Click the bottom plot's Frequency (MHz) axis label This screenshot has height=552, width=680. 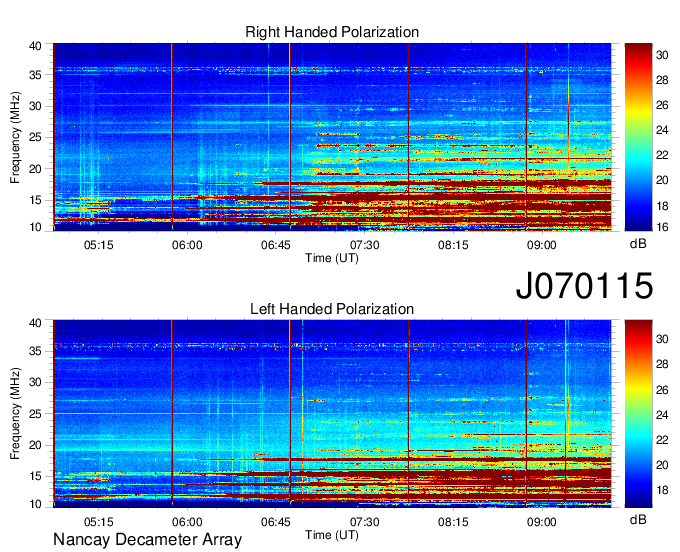(x=15, y=414)
